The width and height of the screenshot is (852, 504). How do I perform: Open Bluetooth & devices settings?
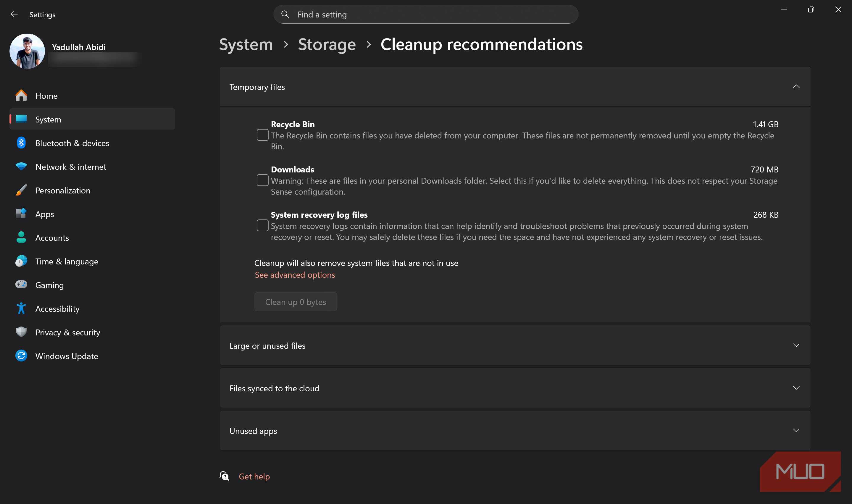(92, 143)
